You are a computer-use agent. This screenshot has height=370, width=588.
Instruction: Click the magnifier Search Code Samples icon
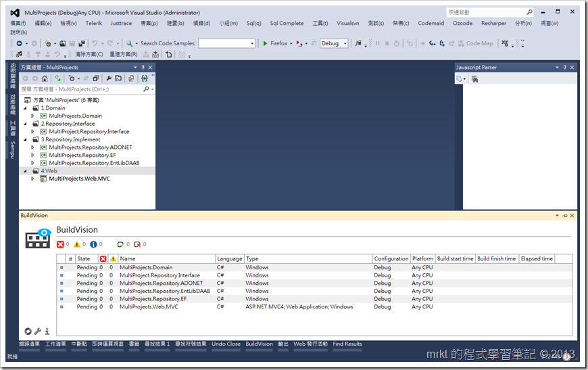tap(129, 43)
